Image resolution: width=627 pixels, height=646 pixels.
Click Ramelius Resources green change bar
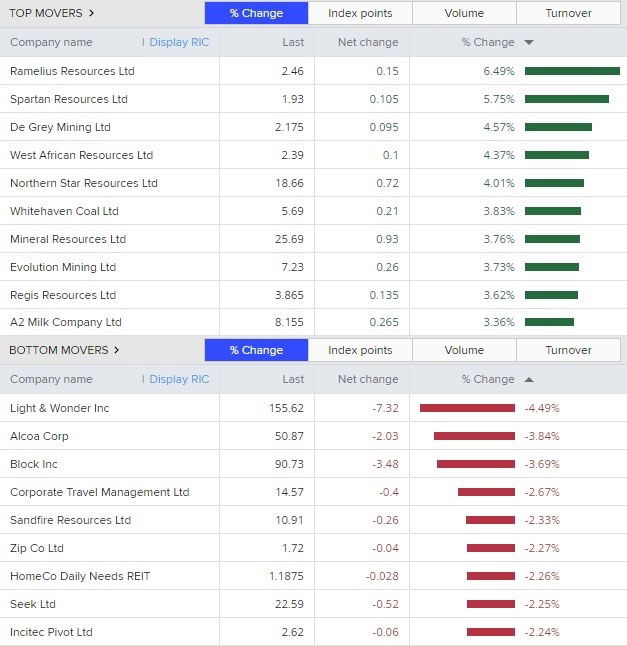point(572,71)
